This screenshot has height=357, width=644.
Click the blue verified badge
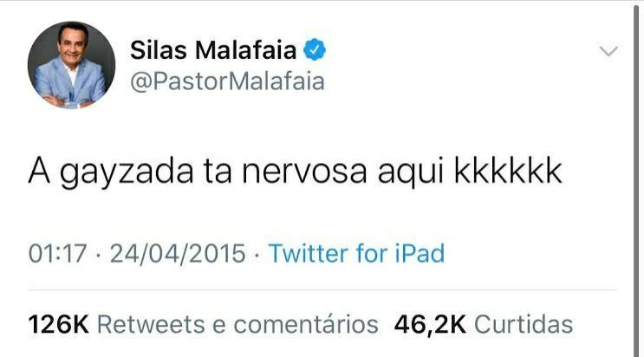coord(315,49)
